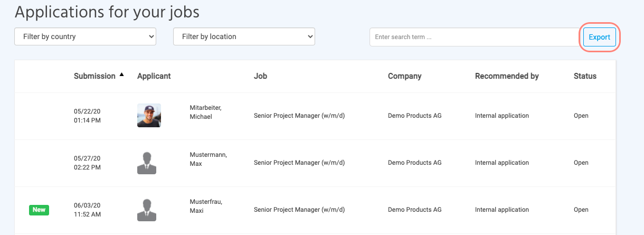Toggle the Submission sort arrow
This screenshot has height=235, width=644.
coord(122,75)
